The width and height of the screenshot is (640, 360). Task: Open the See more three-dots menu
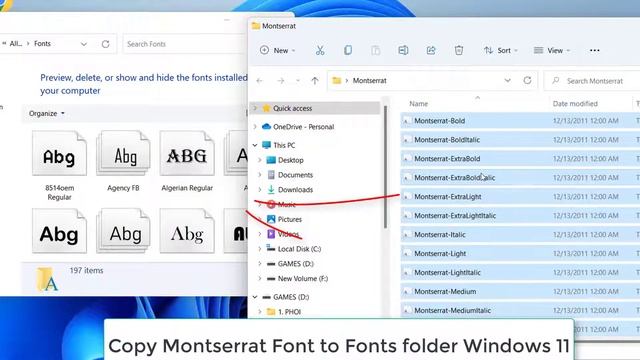point(595,50)
